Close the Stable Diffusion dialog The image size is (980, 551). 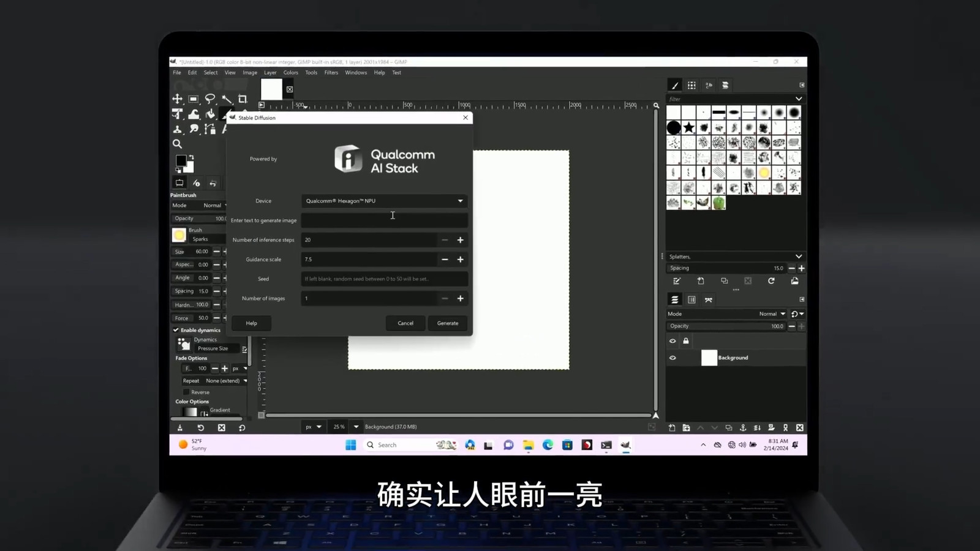pos(466,118)
